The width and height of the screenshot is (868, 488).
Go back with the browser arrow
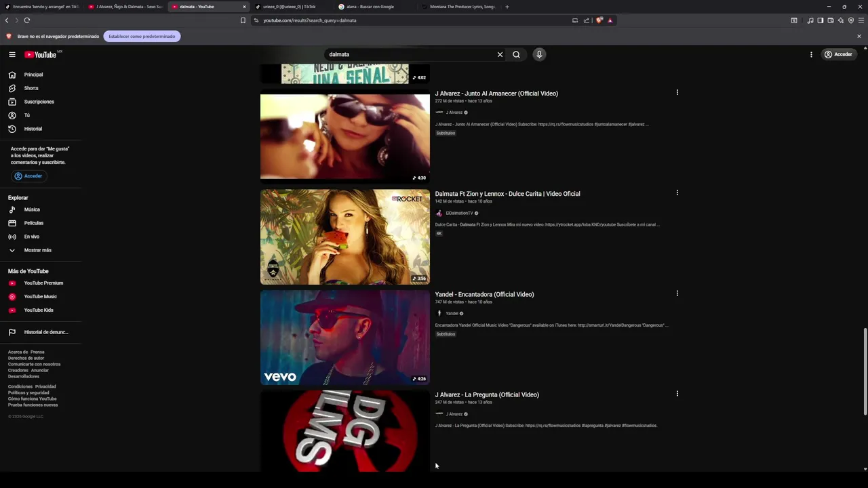click(7, 20)
